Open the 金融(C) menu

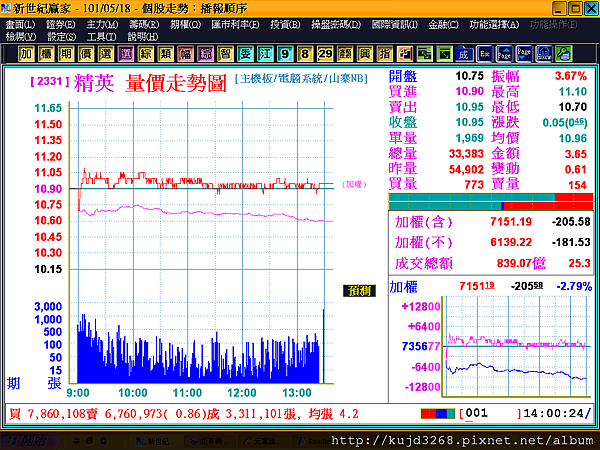coord(443,25)
